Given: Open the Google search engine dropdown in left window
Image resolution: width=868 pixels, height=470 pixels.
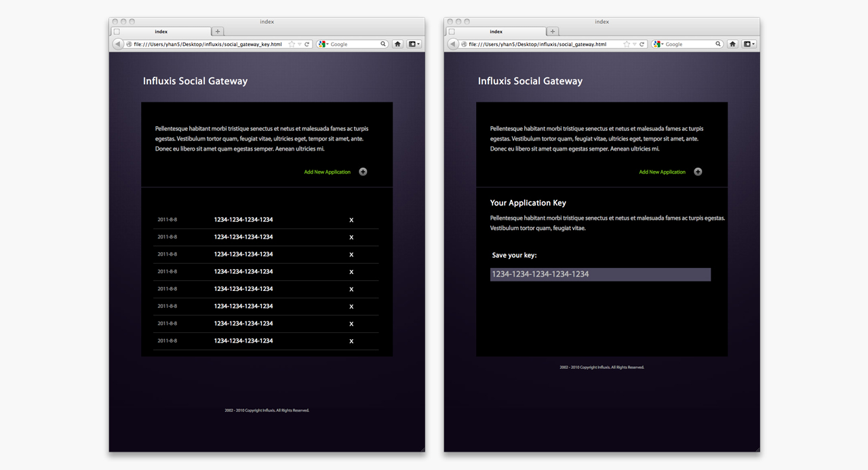Looking at the screenshot, I should tap(323, 44).
